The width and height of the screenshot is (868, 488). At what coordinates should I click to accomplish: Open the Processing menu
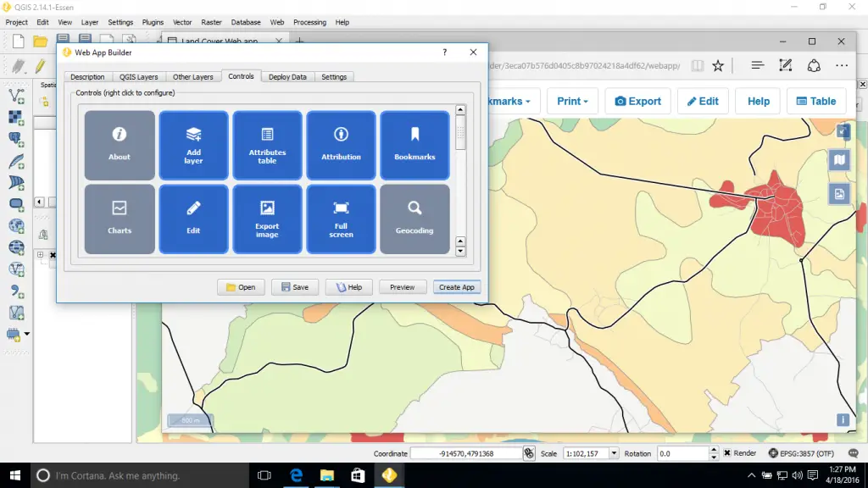309,22
